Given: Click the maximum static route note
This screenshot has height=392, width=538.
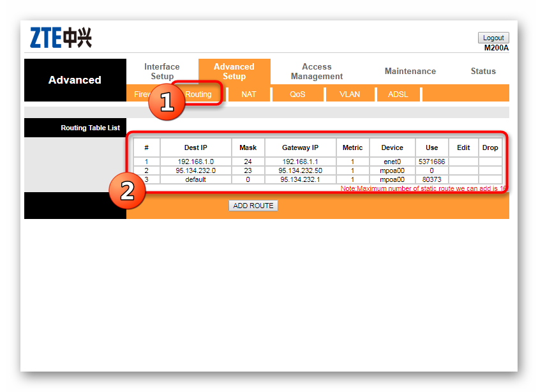Looking at the screenshot, I should point(424,188).
